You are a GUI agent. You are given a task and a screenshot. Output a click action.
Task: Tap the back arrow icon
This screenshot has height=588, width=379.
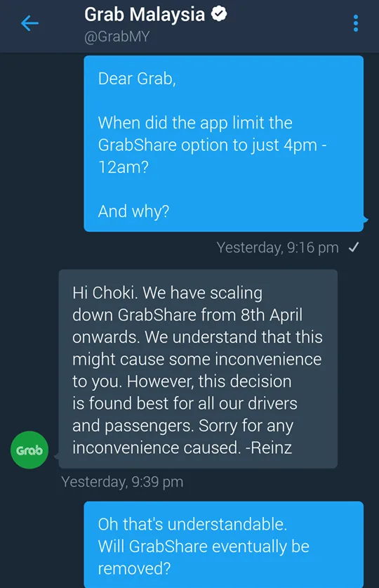click(x=29, y=23)
